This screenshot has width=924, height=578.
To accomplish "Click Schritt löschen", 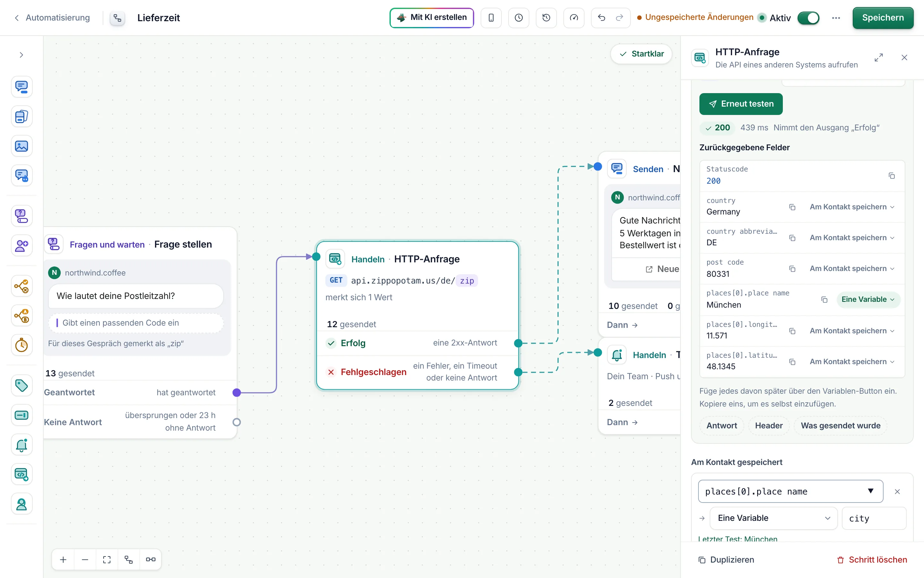I will [x=872, y=560].
